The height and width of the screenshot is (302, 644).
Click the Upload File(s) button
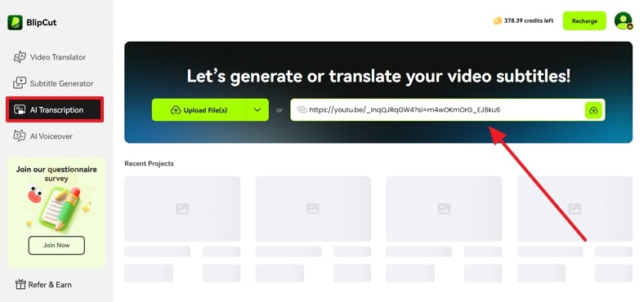(199, 110)
